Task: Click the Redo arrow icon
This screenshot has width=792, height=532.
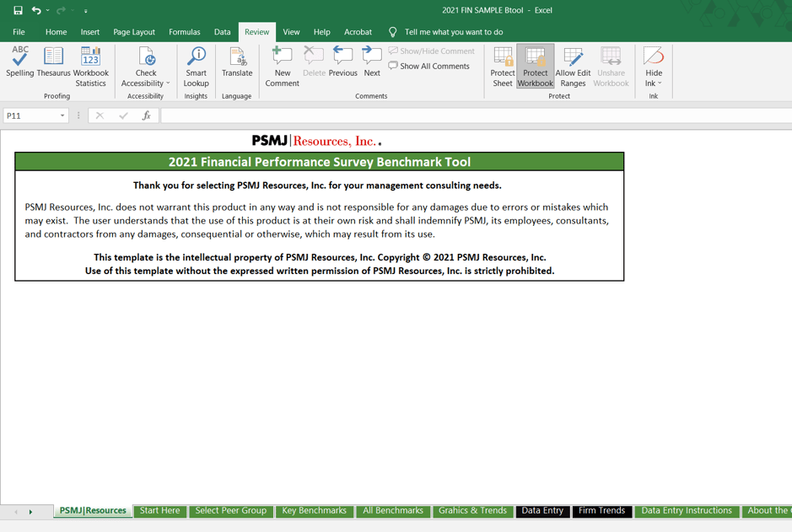Action: point(61,10)
